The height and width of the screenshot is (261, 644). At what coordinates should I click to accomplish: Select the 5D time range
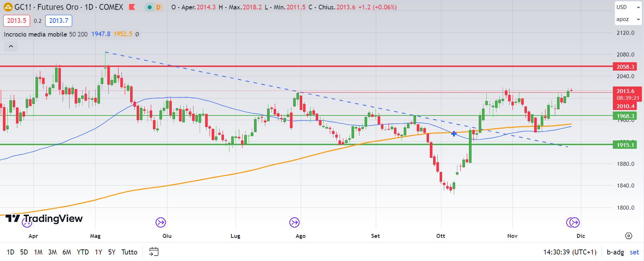click(x=24, y=252)
